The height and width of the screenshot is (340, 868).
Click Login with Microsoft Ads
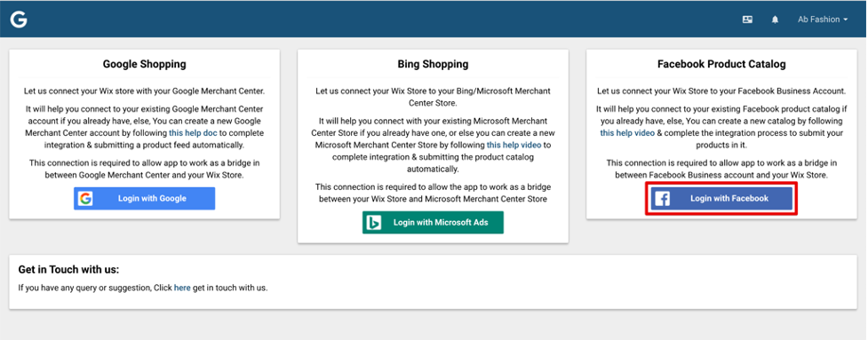[433, 222]
